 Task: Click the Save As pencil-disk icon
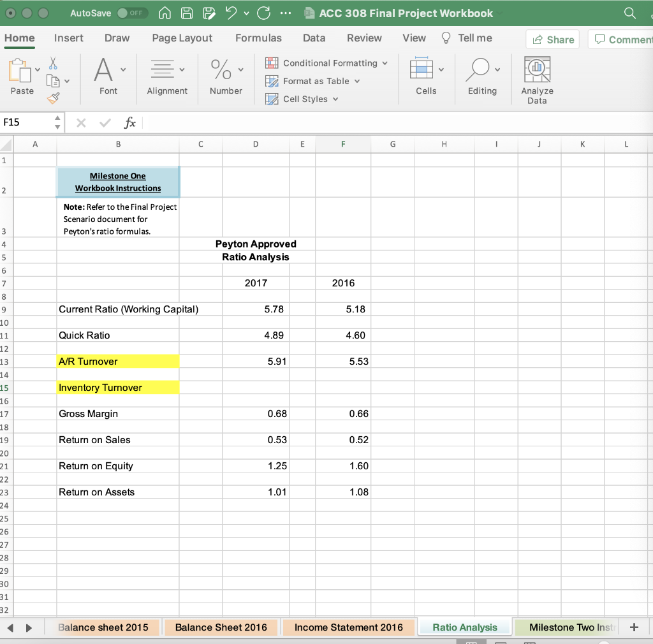tap(209, 13)
